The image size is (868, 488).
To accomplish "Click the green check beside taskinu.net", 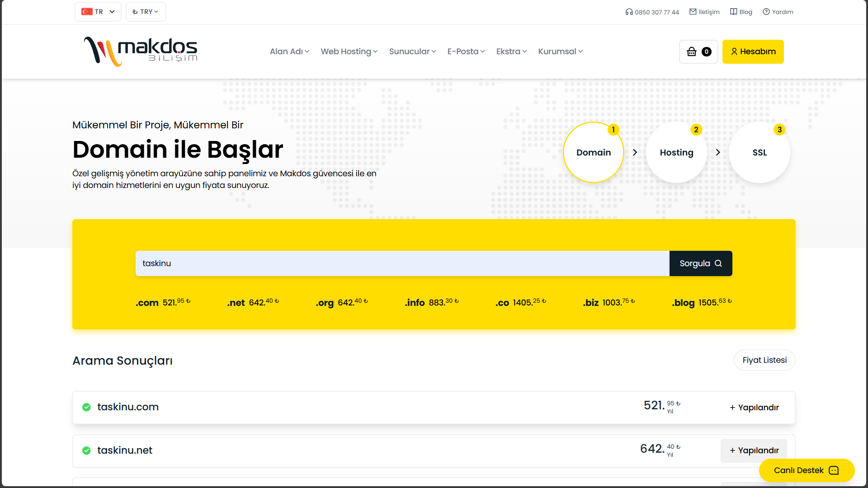I will point(86,450).
